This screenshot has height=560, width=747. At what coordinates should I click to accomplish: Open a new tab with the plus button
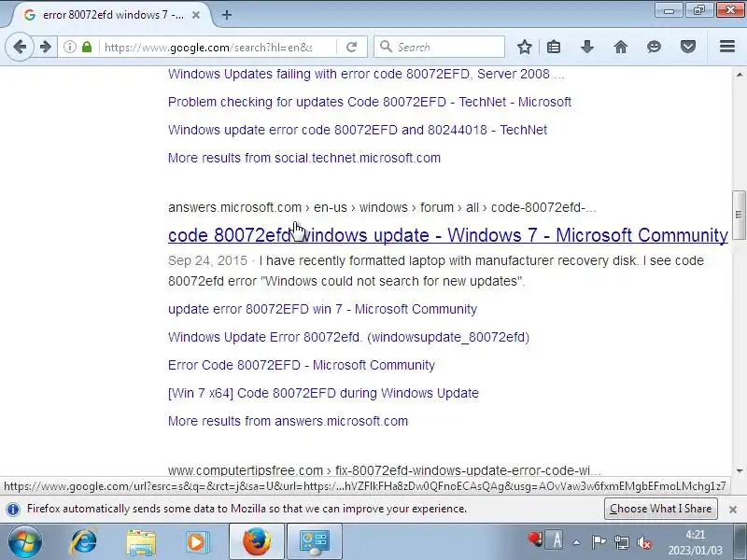(x=227, y=15)
